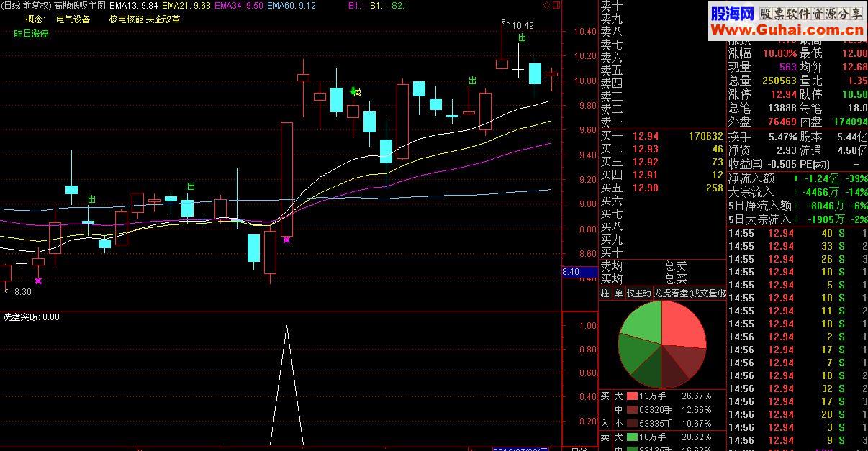Select the 买三 12.92 bid row
The image size is (868, 451).
[663, 162]
